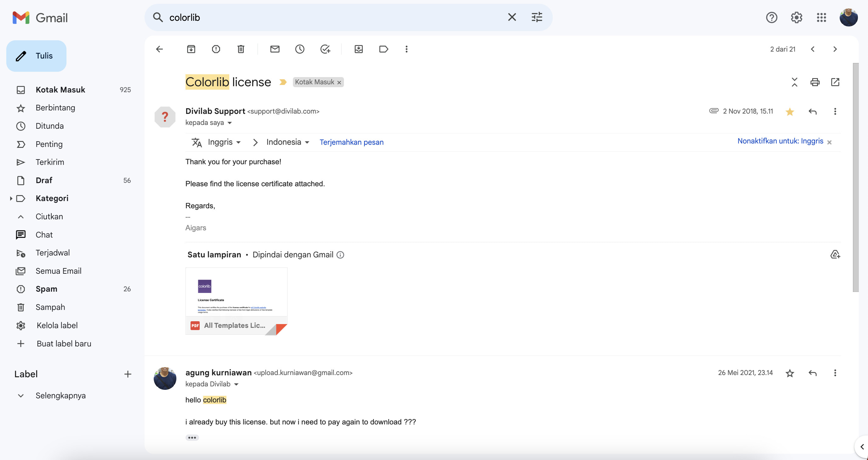Click Nonaktifkan untuk: Inggris link
The image size is (868, 460).
[780, 141]
